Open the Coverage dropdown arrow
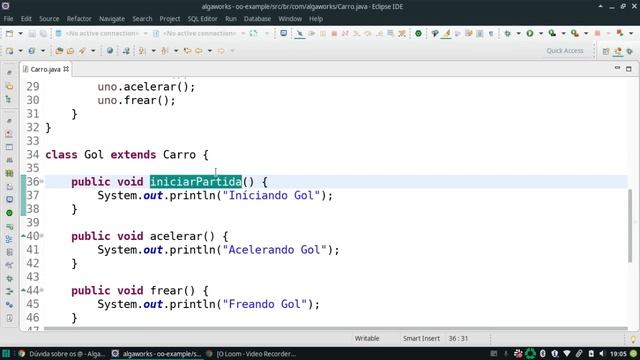 tap(563, 33)
